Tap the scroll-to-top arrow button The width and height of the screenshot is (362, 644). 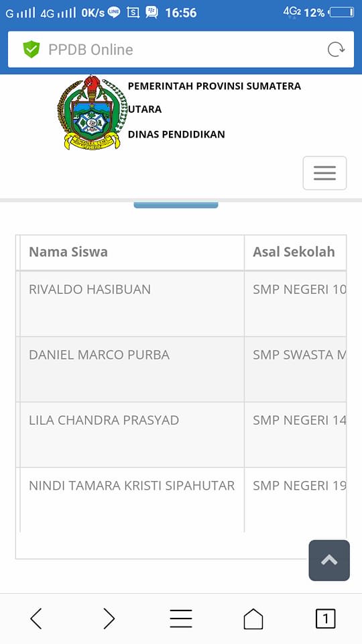[329, 560]
